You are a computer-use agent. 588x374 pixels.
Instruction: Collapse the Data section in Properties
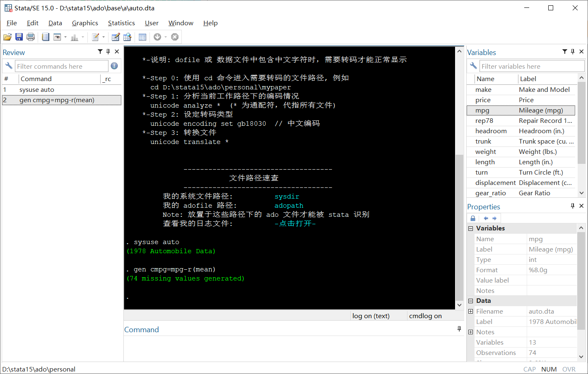(470, 301)
